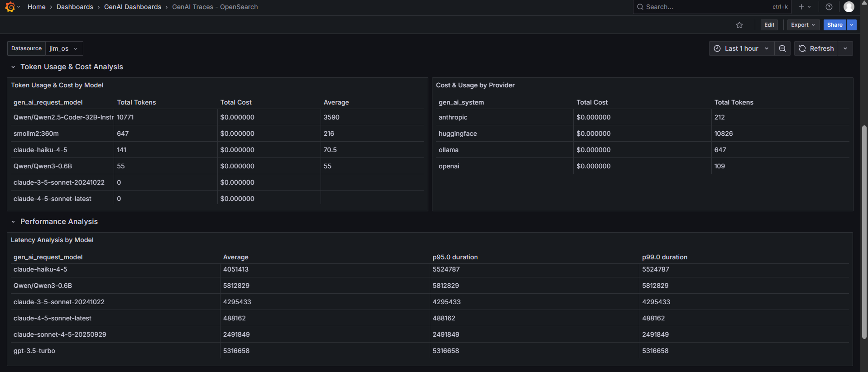Screen dimensions: 868x372
Task: Click the 4051413 average latency value
Action: (x=235, y=269)
